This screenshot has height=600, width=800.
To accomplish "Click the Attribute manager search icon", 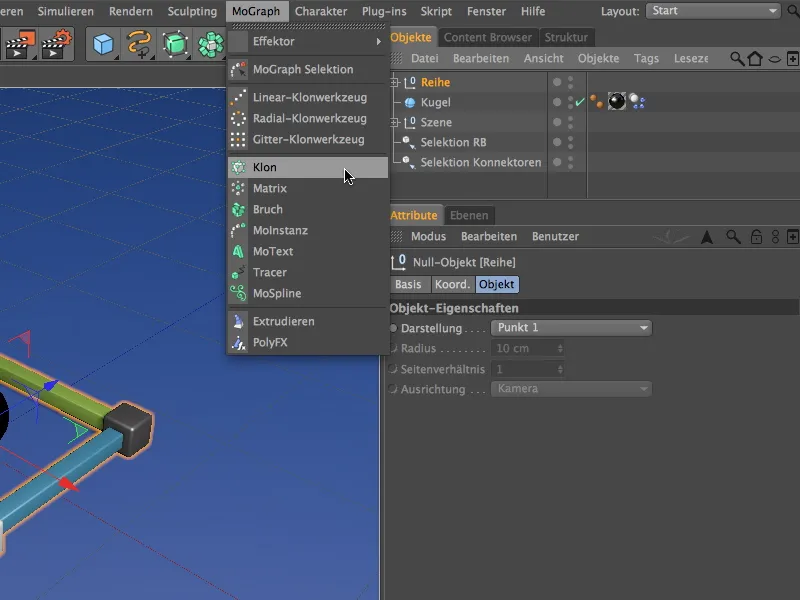I will tap(733, 237).
